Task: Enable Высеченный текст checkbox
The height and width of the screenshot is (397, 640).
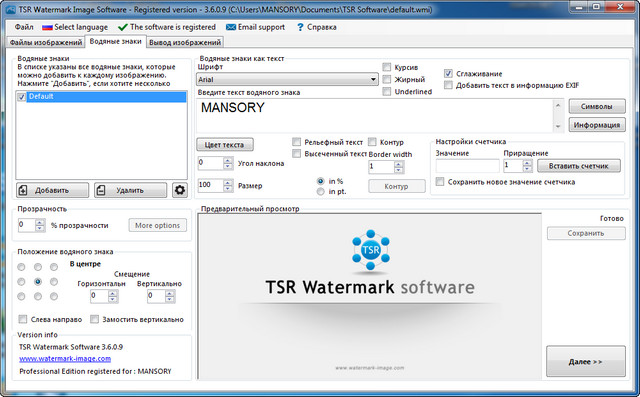Action: [x=296, y=153]
